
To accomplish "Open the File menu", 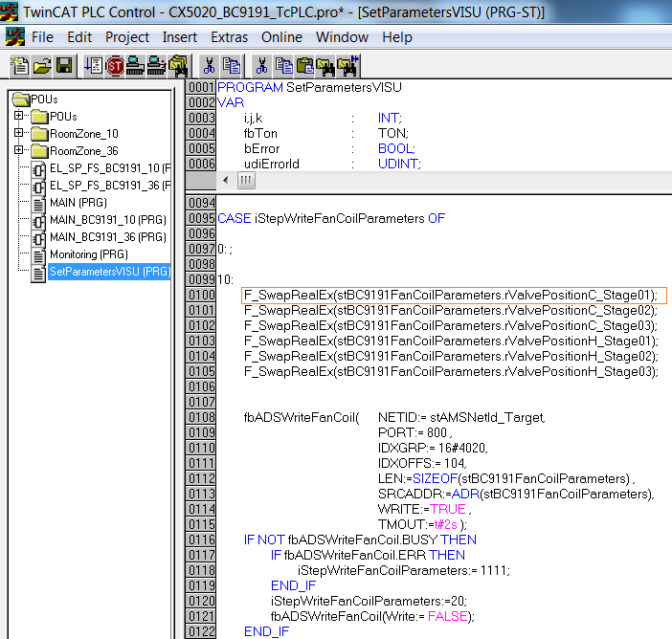I will click(x=42, y=37).
